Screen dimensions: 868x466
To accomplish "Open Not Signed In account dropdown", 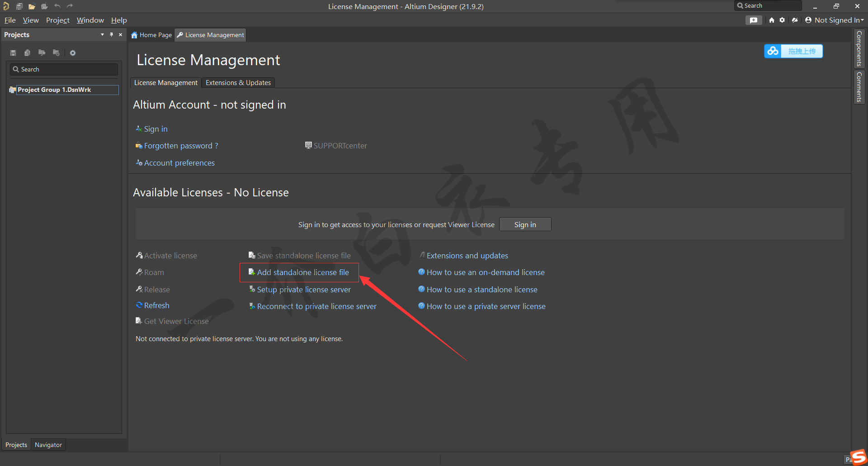I will pyautogui.click(x=839, y=20).
